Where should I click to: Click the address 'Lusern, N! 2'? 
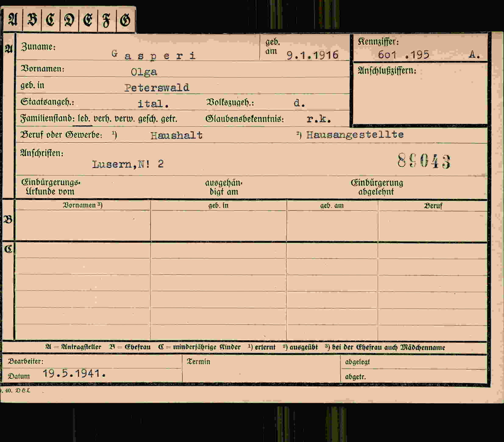point(128,164)
